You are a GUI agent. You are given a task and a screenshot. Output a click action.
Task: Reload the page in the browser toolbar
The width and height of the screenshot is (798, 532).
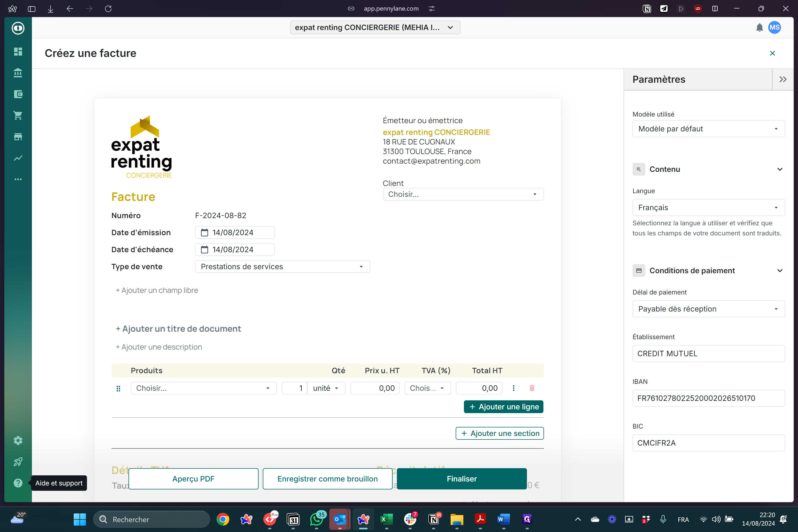click(108, 9)
